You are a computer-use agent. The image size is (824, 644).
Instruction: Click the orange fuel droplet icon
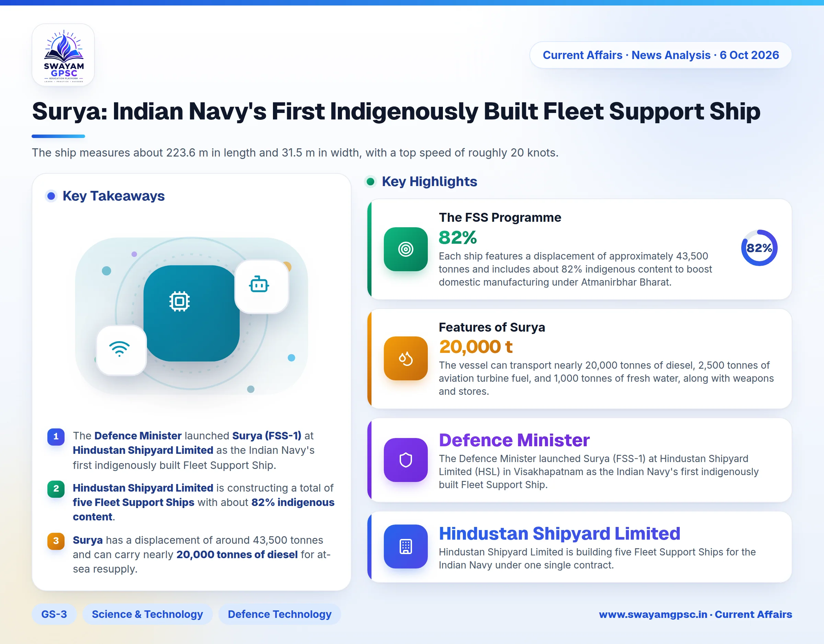405,358
